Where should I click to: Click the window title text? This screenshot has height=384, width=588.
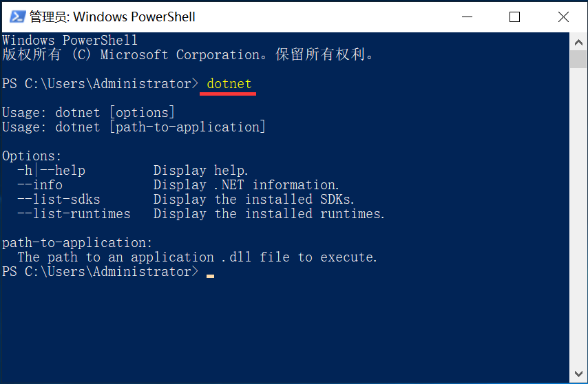[112, 17]
